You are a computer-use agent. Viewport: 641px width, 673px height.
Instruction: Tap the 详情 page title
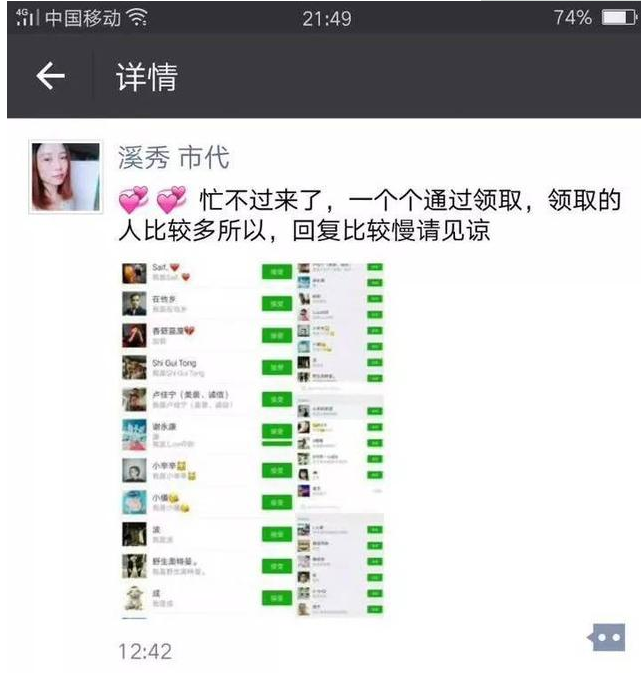pos(147,76)
